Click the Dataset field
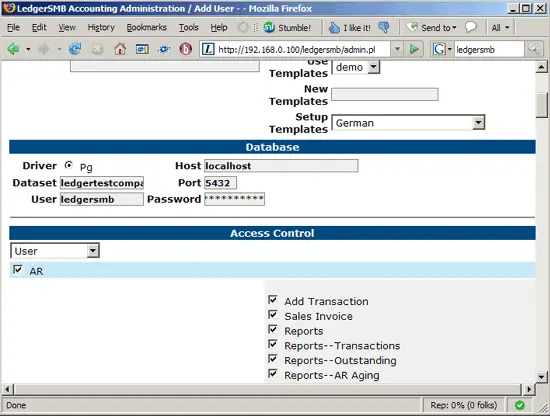Viewport: 550px width, 416px height. pos(102,183)
